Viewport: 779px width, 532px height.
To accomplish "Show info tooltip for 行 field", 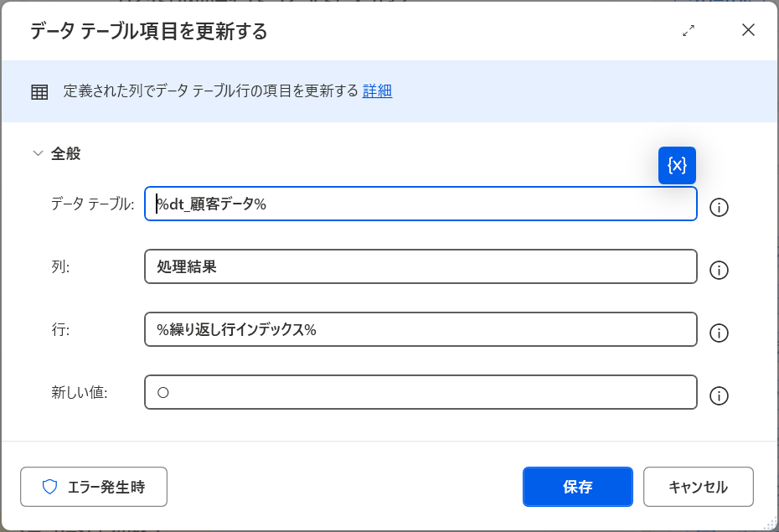I will pyautogui.click(x=719, y=333).
